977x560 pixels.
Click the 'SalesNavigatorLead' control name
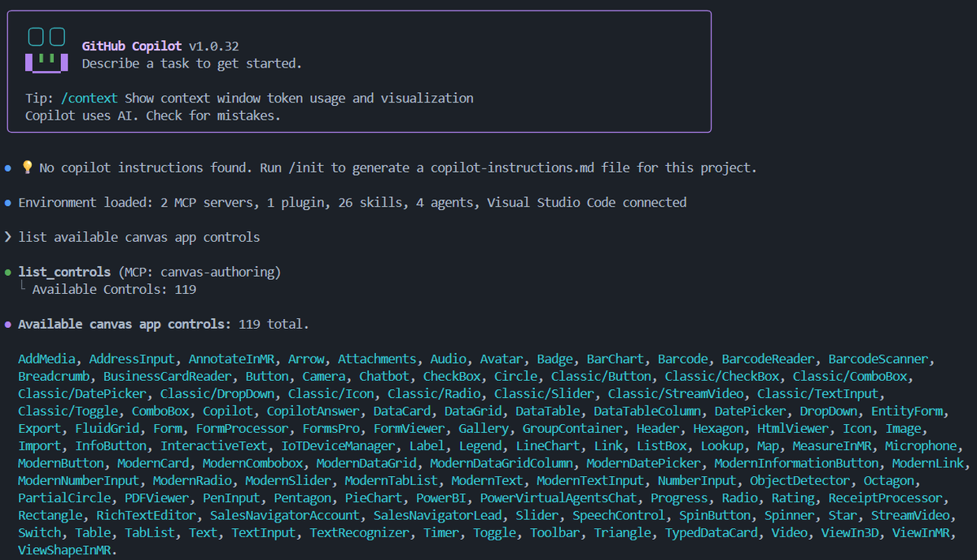point(437,515)
